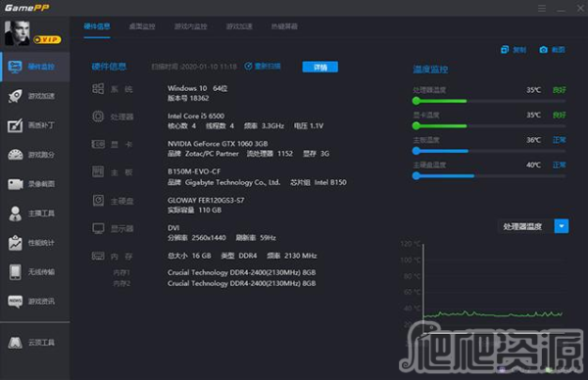This screenshot has height=380, width=588.
Task: Open the picture quality patch item
Action: click(35, 125)
